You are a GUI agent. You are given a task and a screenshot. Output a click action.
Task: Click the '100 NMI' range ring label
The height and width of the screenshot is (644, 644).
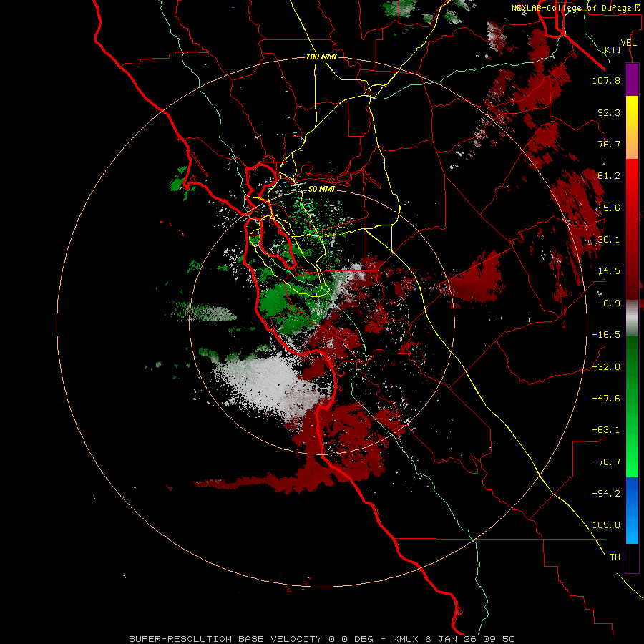tap(321, 57)
